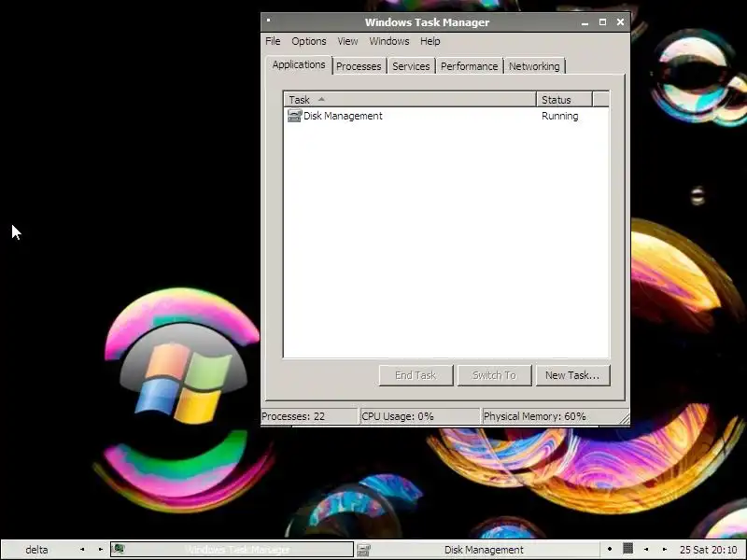This screenshot has height=560, width=747.
Task: Switch to the Processes tab
Action: pyautogui.click(x=359, y=66)
